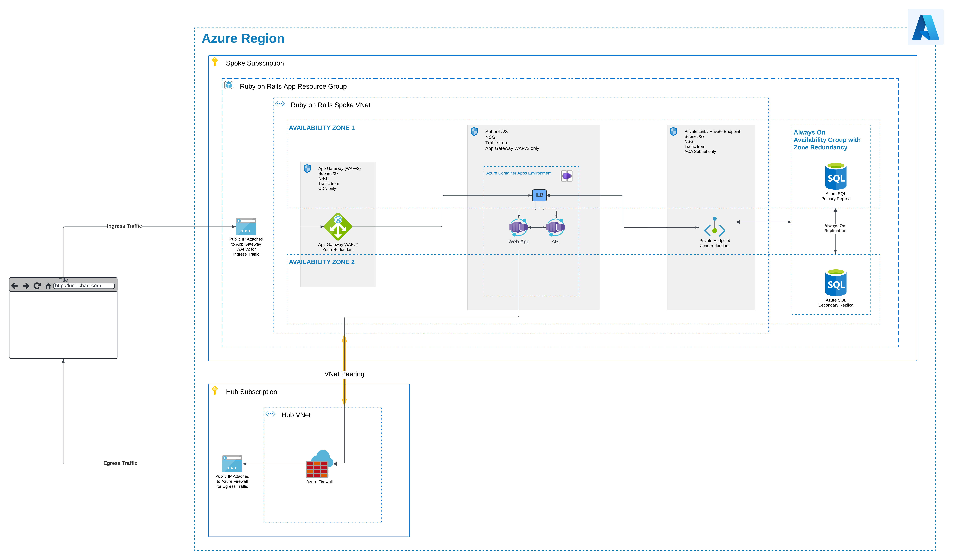This screenshot has width=953, height=560.
Task: Click the ILB box
Action: 539,195
